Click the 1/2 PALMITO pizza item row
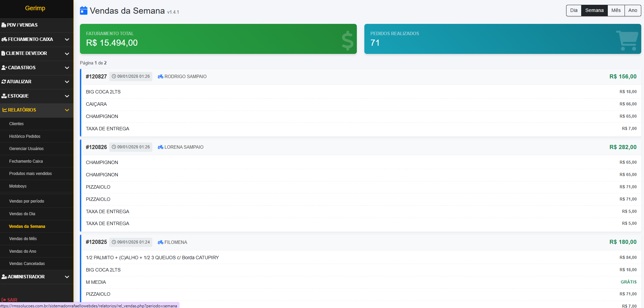 pos(361,258)
